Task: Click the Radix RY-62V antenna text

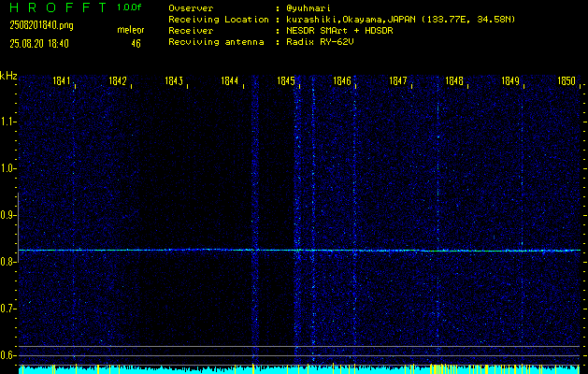Action: coord(320,42)
